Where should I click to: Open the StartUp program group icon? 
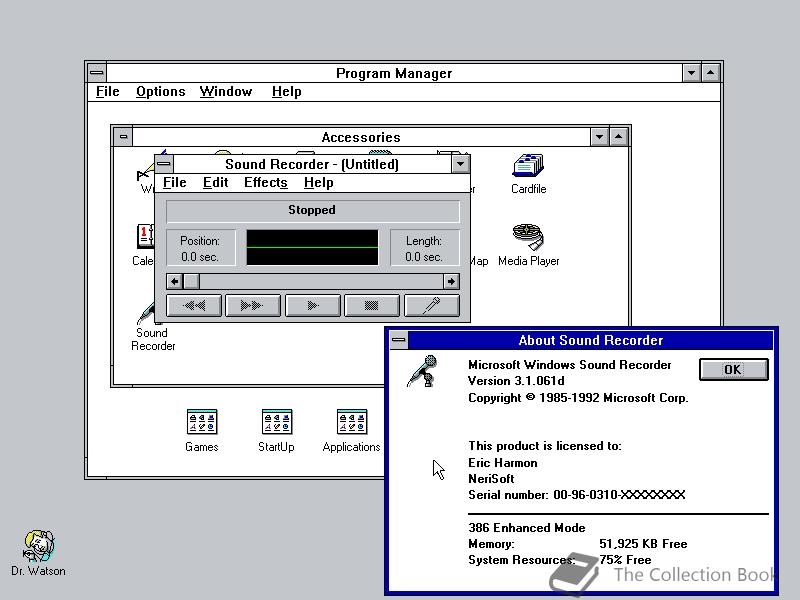[276, 431]
